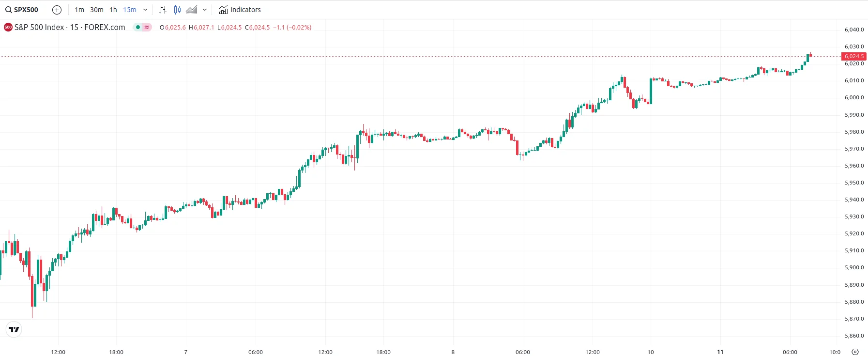Expand the timeframe dropdown chevron

click(145, 9)
